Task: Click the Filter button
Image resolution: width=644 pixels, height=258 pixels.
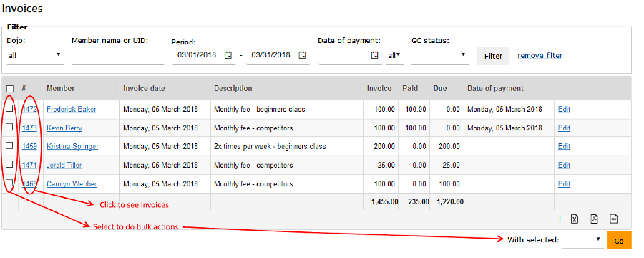Action: pos(493,56)
